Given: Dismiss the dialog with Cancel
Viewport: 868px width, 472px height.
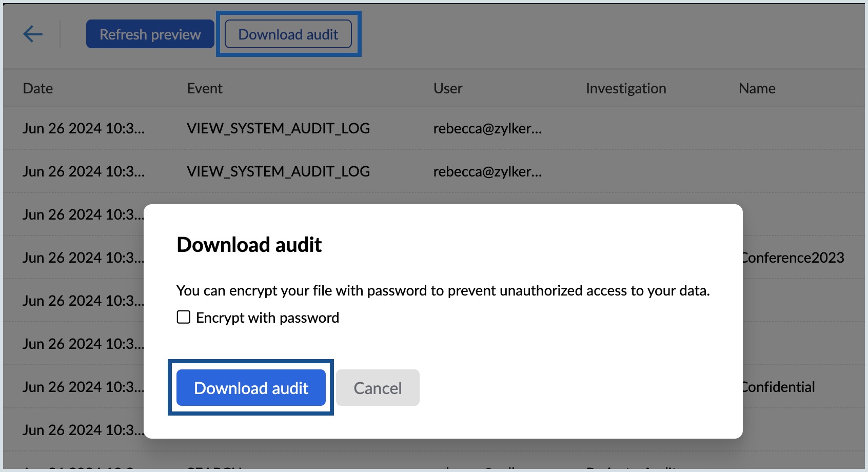Looking at the screenshot, I should 377,388.
